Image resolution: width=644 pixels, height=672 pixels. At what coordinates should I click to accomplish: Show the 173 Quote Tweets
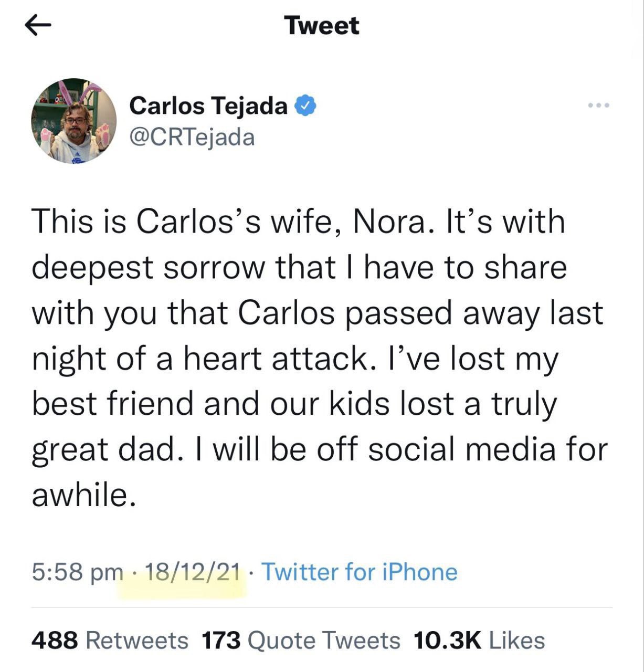click(300, 640)
